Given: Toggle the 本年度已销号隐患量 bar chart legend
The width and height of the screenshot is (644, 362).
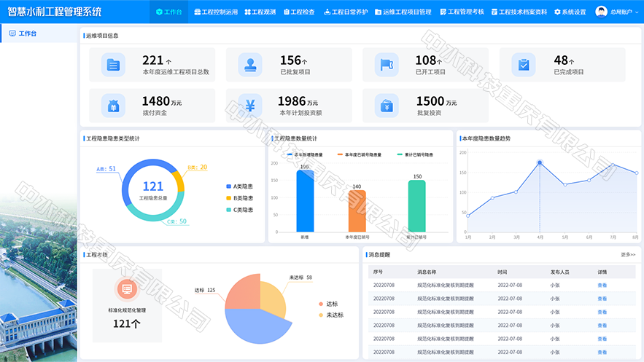Looking at the screenshot, I should point(360,154).
